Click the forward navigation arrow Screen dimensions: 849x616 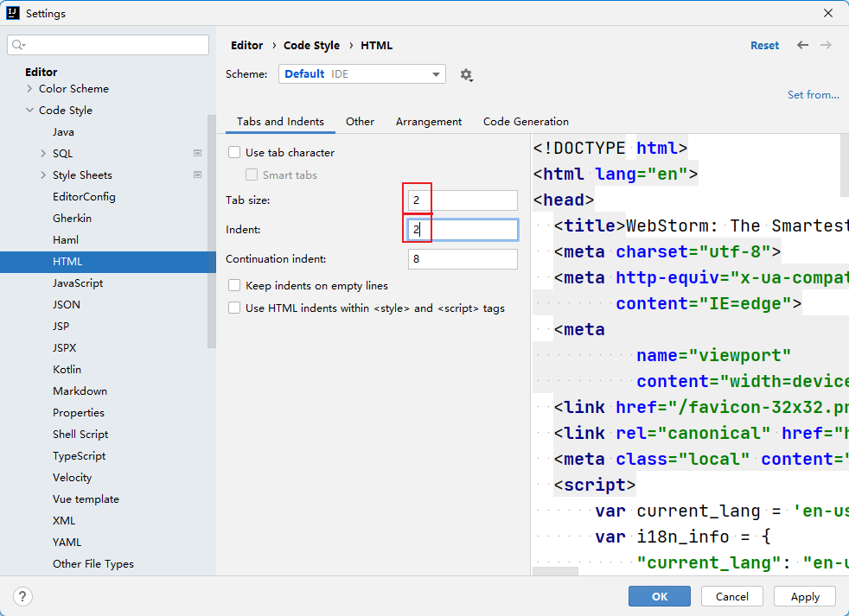point(826,45)
